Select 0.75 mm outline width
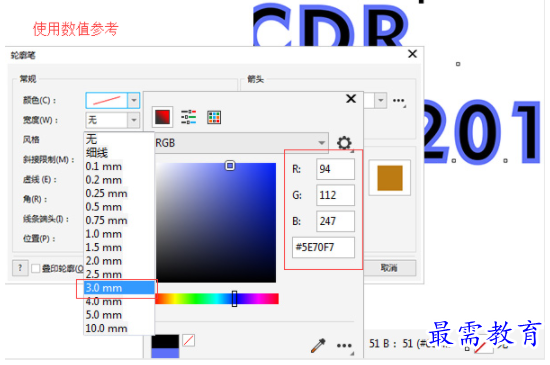The image size is (550, 365). [x=119, y=221]
